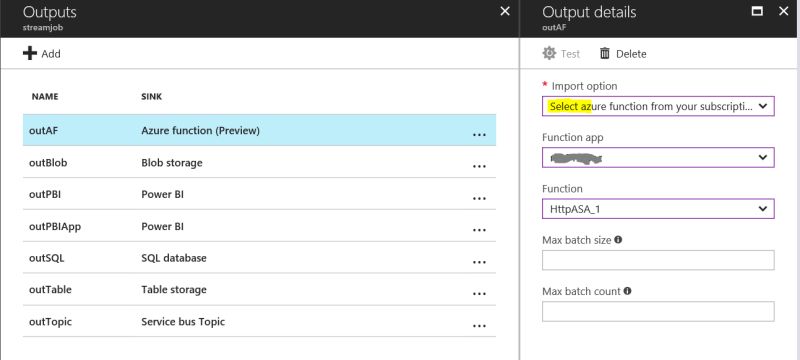Click the Azure function (Preview) sink cell
The height and width of the screenshot is (360, 800).
point(201,131)
